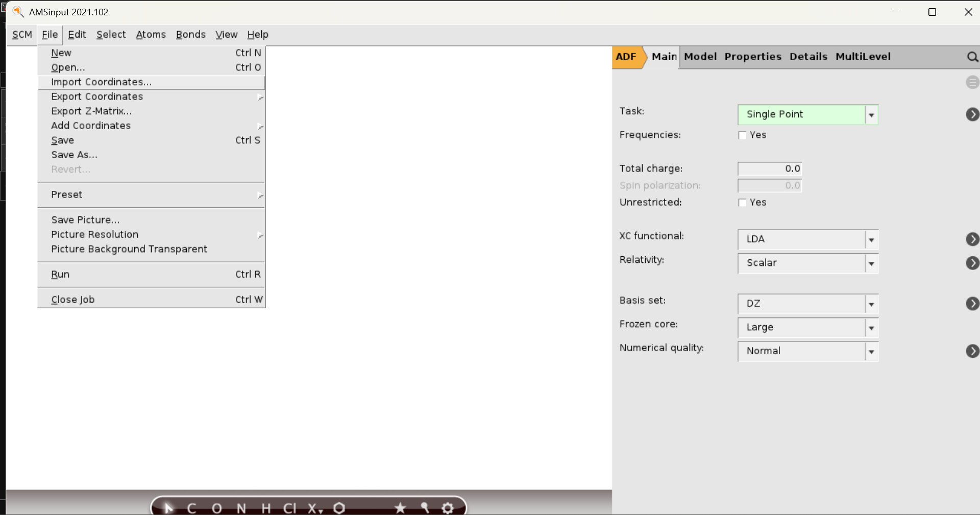980x515 pixels.
Task: Click the AMSinput app icon in title bar
Action: pos(18,11)
